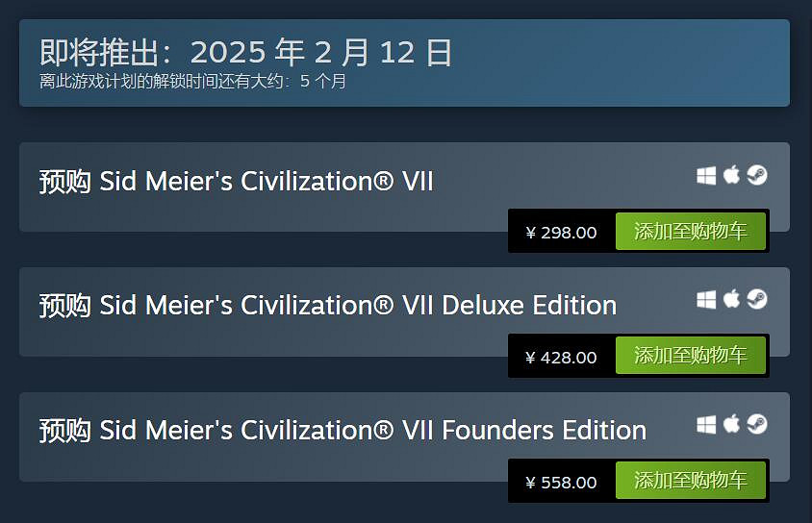This screenshot has height=523, width=812.
Task: Click Apple icon in Founders Edition row
Action: point(732,425)
